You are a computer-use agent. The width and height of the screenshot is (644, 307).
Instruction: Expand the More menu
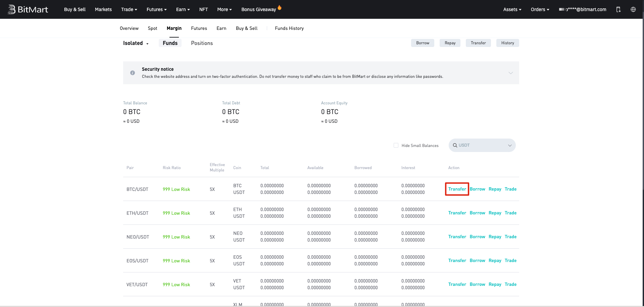pos(225,9)
